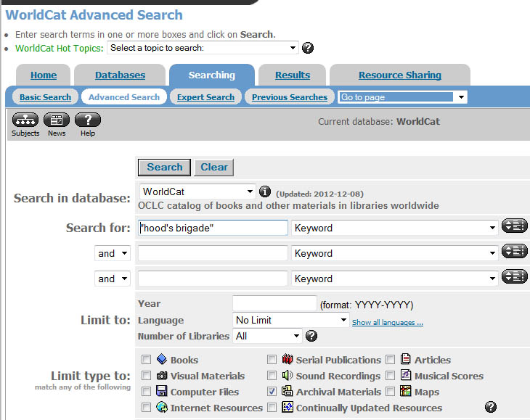Image resolution: width=530 pixels, height=420 pixels.
Task: Click the Sound Recordings speaker icon
Action: point(288,375)
